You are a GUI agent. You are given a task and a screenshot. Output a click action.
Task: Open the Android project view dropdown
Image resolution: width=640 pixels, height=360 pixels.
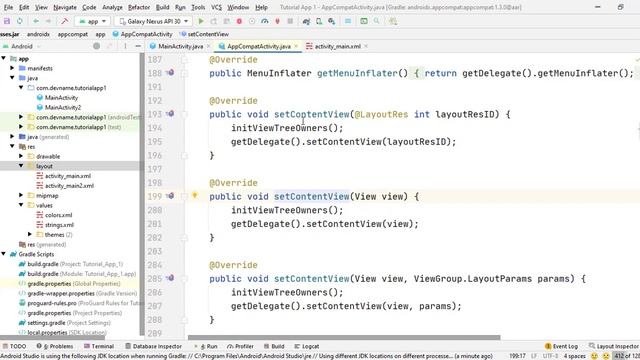21,46
